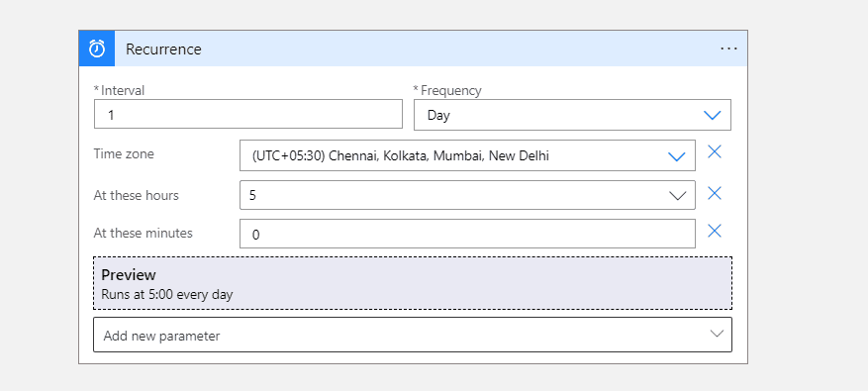Click the At these hours label
Screen dimensions: 868x391
[137, 195]
